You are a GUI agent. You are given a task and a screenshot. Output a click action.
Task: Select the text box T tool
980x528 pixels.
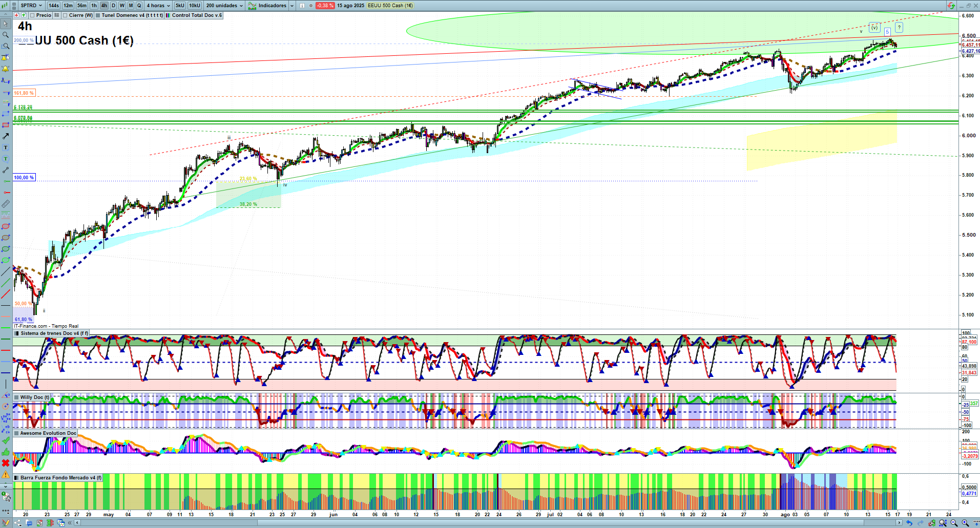(x=6, y=147)
